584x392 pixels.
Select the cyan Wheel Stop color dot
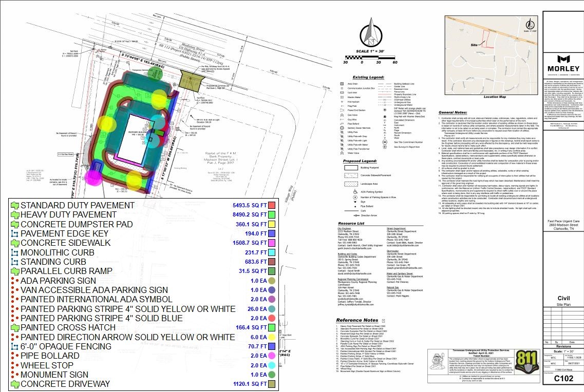(x=272, y=365)
